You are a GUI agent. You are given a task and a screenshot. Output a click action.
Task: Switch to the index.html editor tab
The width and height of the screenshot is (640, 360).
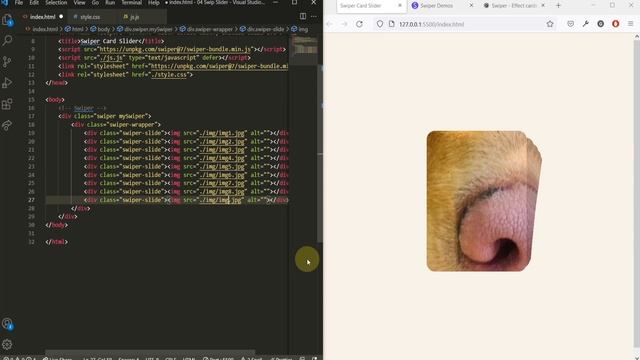tap(42, 17)
